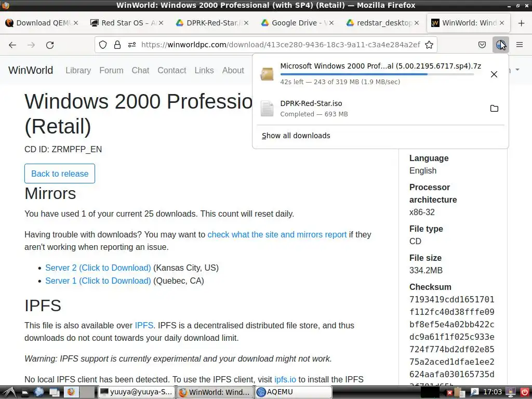The height and width of the screenshot is (399, 532).
Task: Select the x86-32 architecture value
Action: click(422, 212)
